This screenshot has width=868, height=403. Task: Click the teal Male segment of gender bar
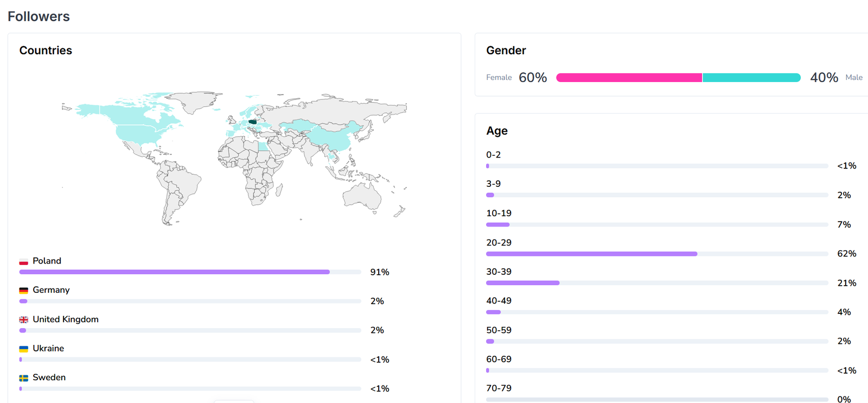[x=751, y=78]
